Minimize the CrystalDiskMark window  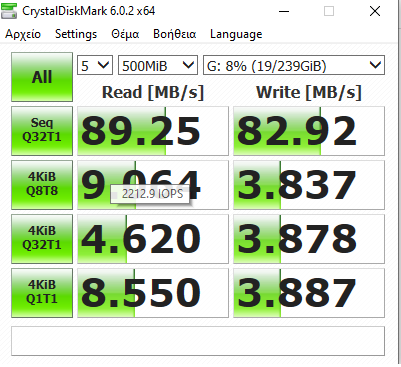point(284,11)
